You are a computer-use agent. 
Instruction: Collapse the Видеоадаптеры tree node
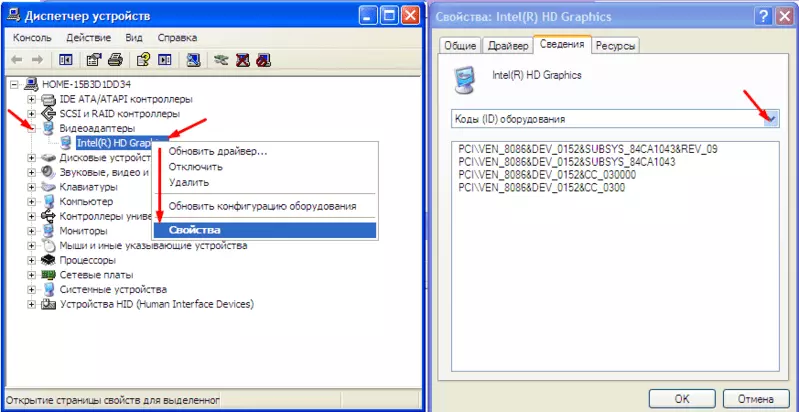tap(33, 128)
